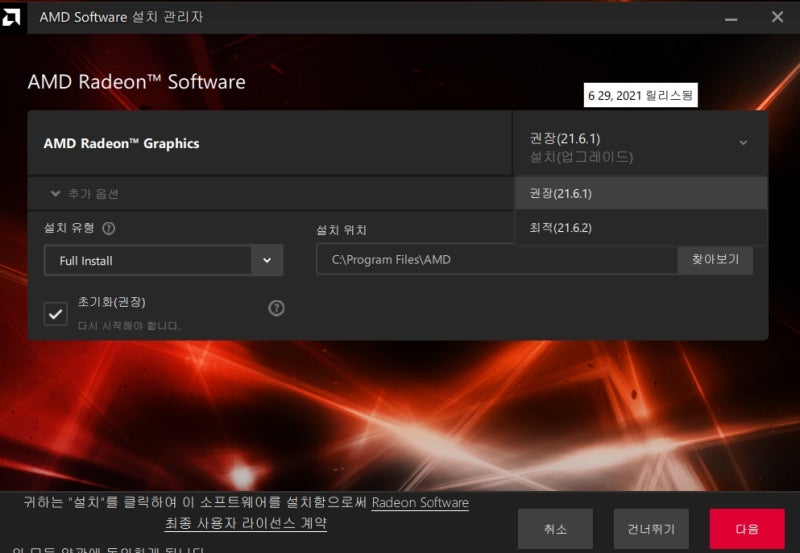Select 최적(21.6.2) version option

[x=641, y=228]
